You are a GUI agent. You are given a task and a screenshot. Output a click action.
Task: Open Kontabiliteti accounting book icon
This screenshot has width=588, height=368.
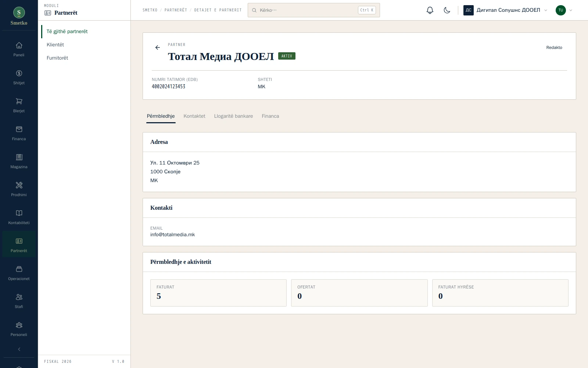coord(19,213)
